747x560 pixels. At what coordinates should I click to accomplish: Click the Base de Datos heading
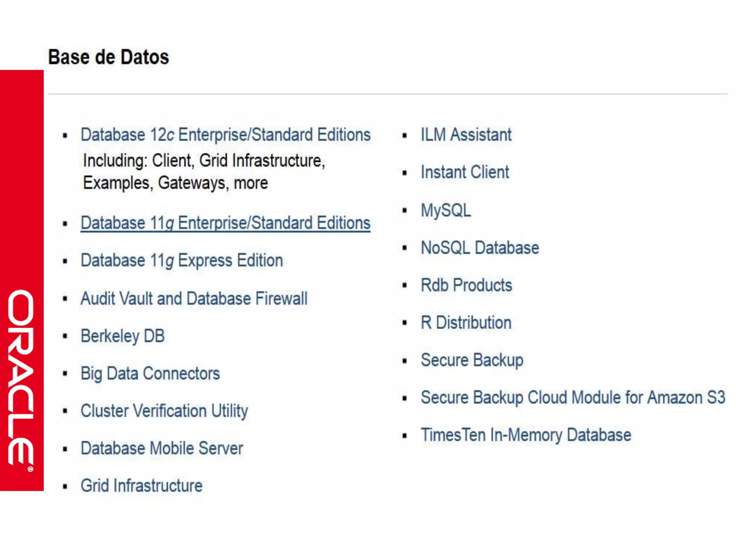(x=109, y=57)
